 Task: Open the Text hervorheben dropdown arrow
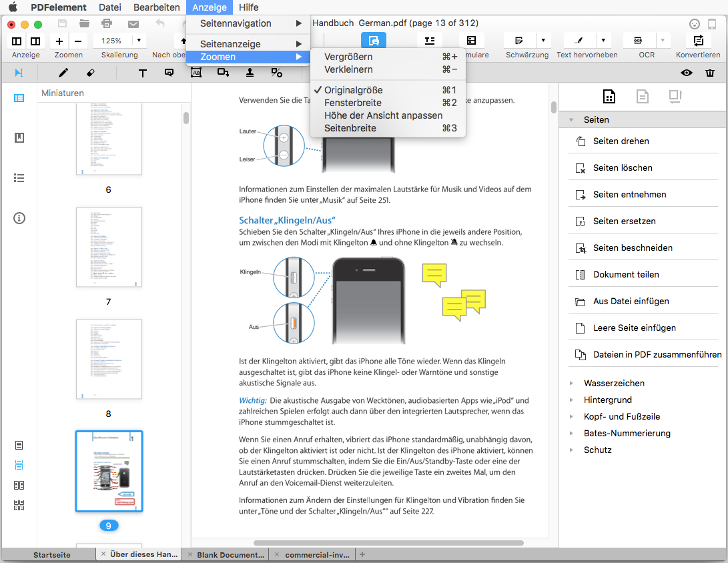point(603,41)
